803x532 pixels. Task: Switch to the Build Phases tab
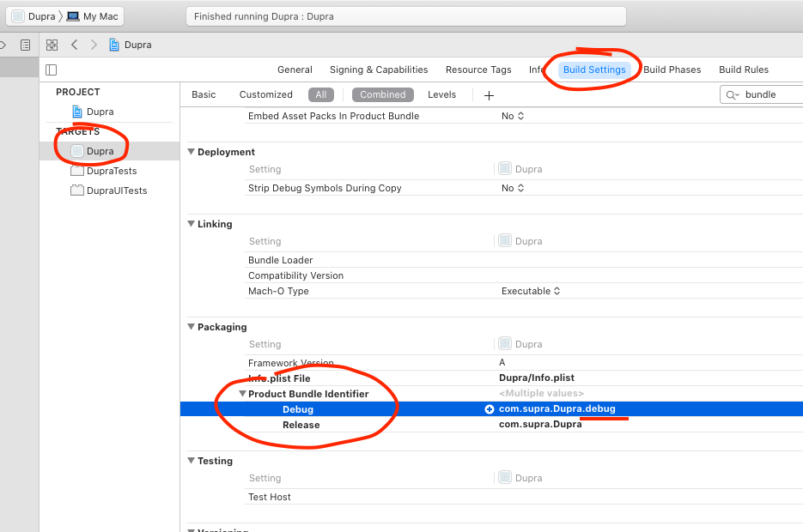(672, 70)
